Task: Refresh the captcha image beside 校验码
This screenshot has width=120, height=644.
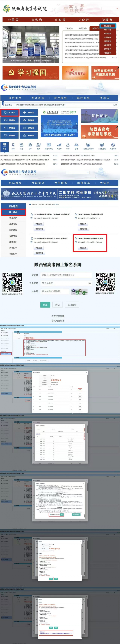Action: point(79,292)
